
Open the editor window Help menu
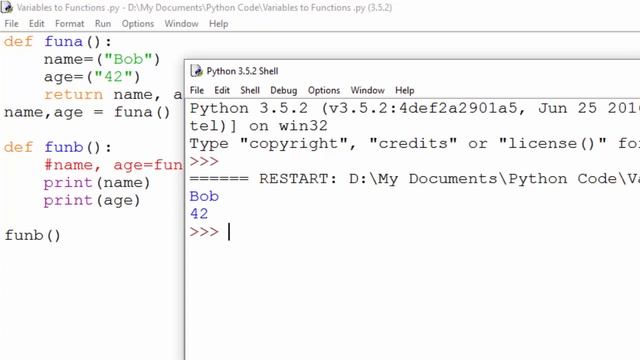218,24
